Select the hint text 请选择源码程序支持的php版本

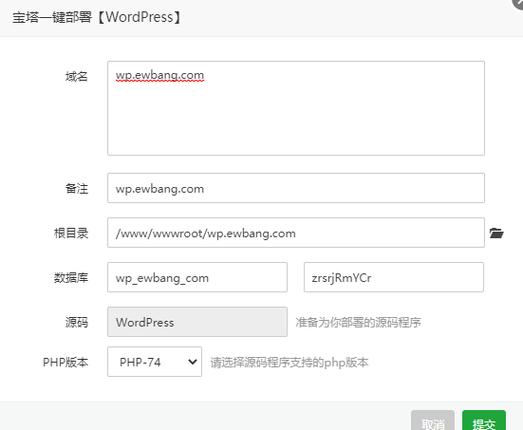coord(289,362)
